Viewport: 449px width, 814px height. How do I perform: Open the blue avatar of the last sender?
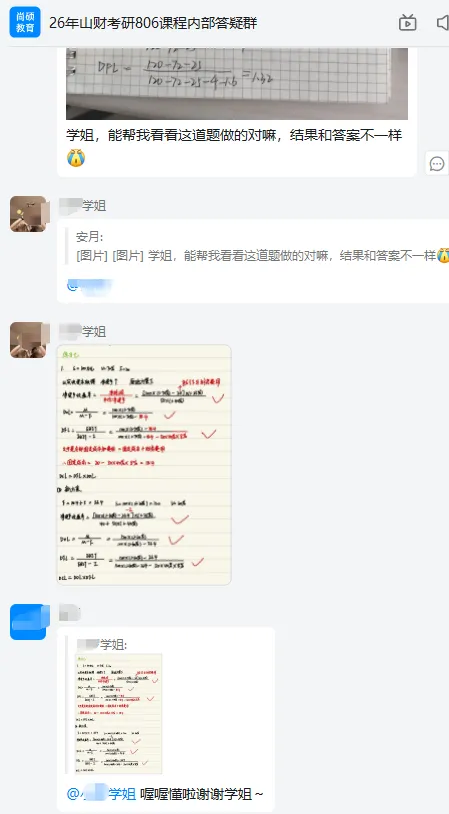29,622
